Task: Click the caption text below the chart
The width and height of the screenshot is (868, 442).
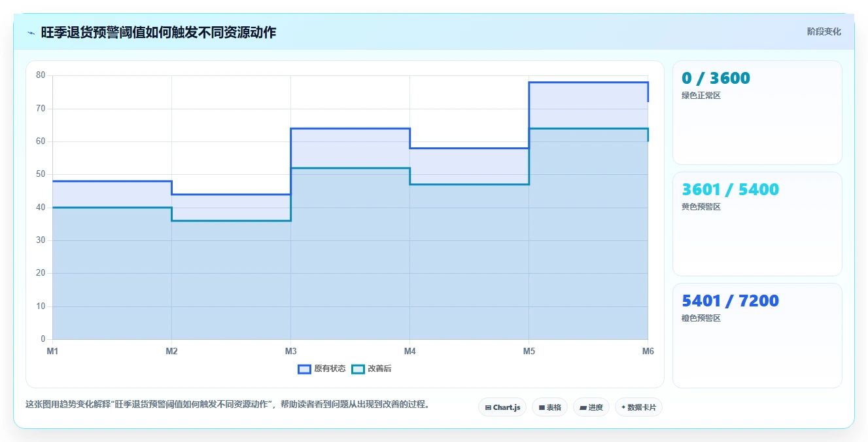Action: coord(228,405)
